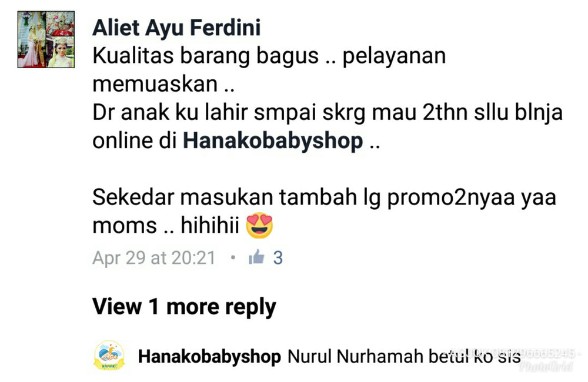
Task: Select the text 'Kualitas barang bagus'
Action: tap(205, 56)
